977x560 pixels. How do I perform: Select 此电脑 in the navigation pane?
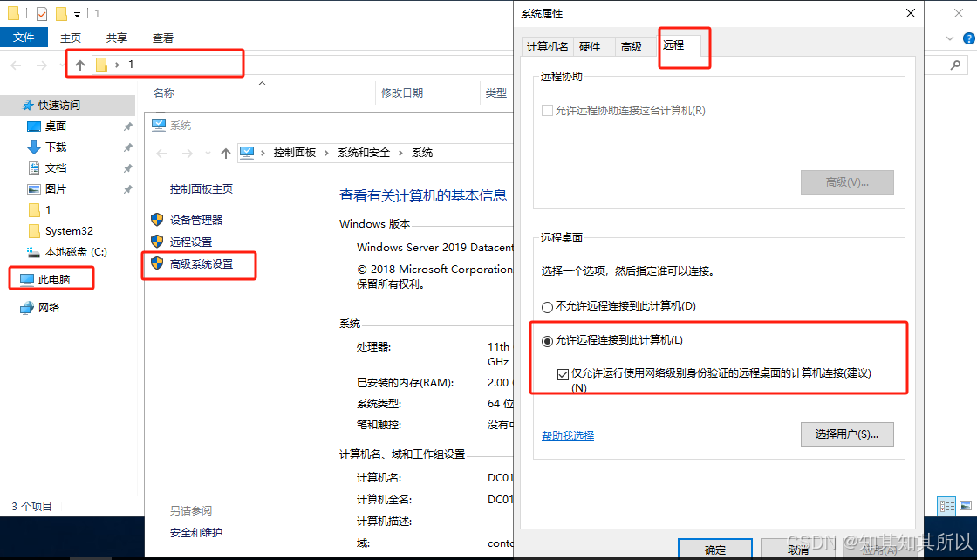coord(53,280)
